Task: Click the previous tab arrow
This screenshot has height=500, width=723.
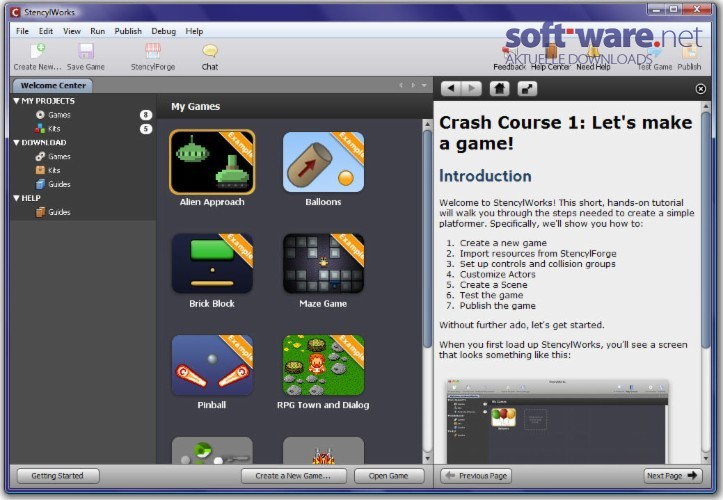Action: [x=401, y=85]
